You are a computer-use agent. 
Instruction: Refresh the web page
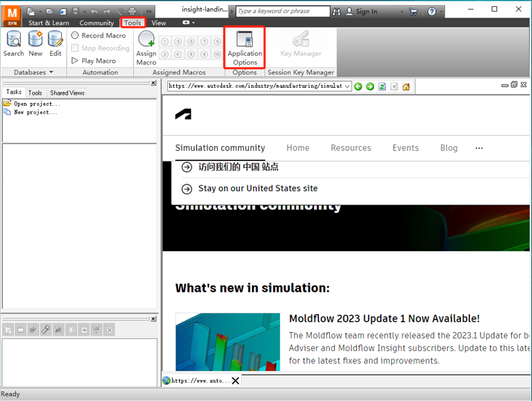click(382, 86)
